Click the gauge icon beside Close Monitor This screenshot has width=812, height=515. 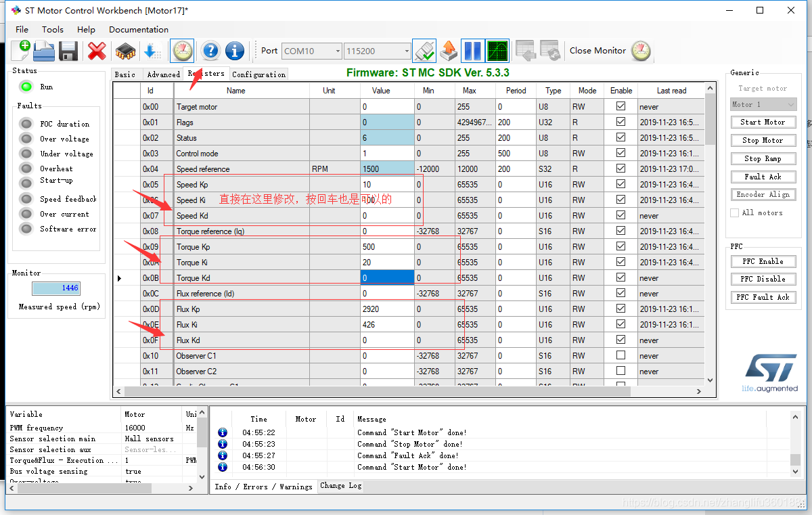pyautogui.click(x=641, y=51)
